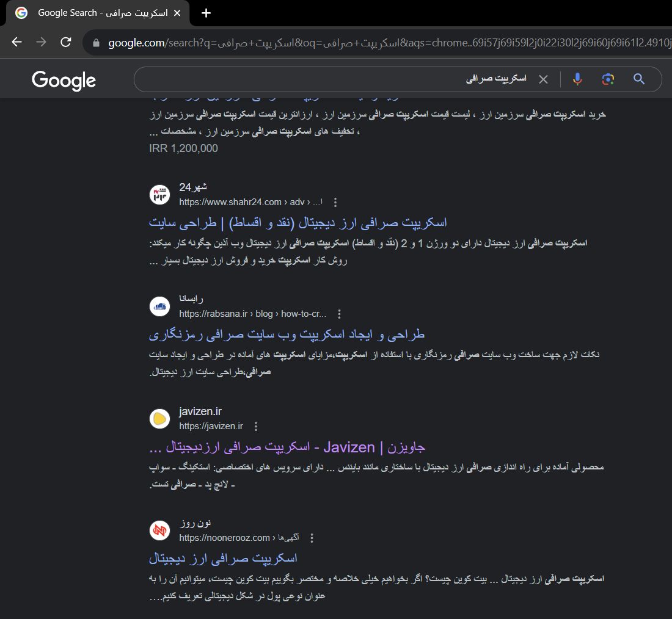Close the Google Search tab
672x619 pixels.
(x=177, y=13)
